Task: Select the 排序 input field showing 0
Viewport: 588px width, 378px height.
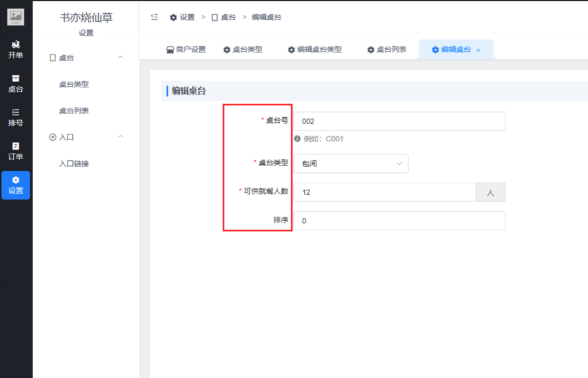Action: point(399,220)
